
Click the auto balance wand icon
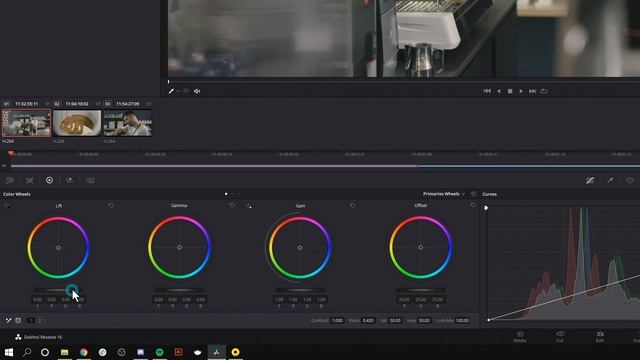pyautogui.click(x=8, y=320)
